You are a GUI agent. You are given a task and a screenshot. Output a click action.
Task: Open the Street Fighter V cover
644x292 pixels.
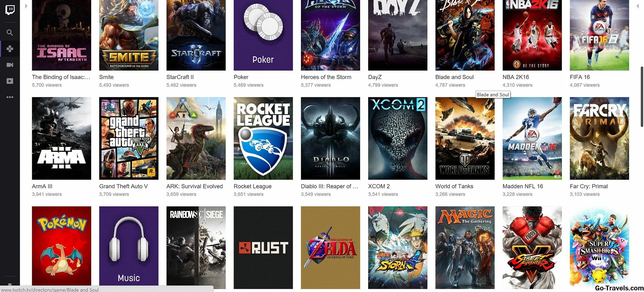[x=532, y=247]
